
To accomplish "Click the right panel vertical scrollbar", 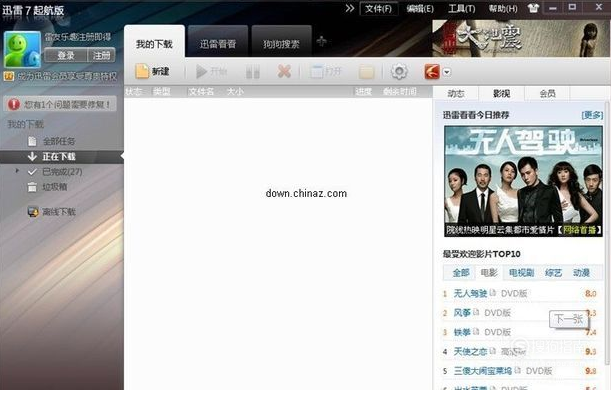I will tap(607, 234).
